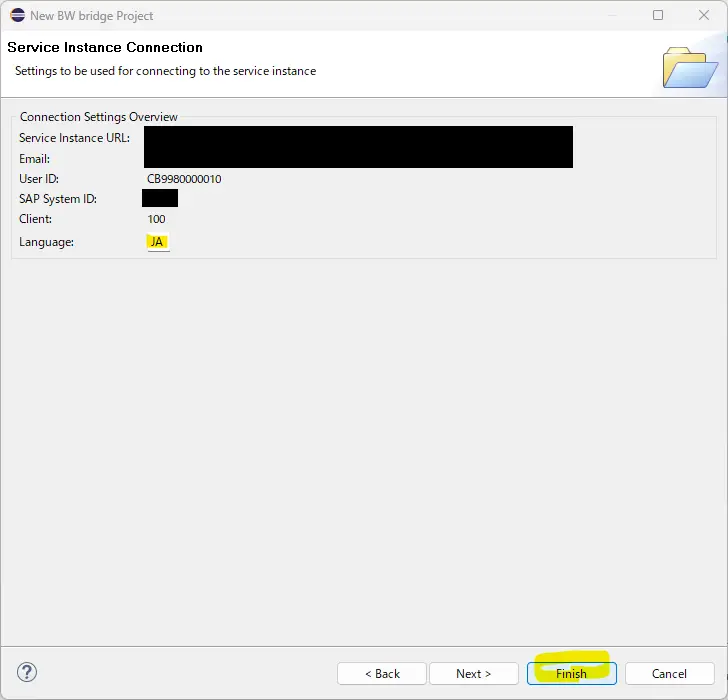Viewport: 728px width, 700px height.
Task: Click the Email label
Action: (34, 159)
